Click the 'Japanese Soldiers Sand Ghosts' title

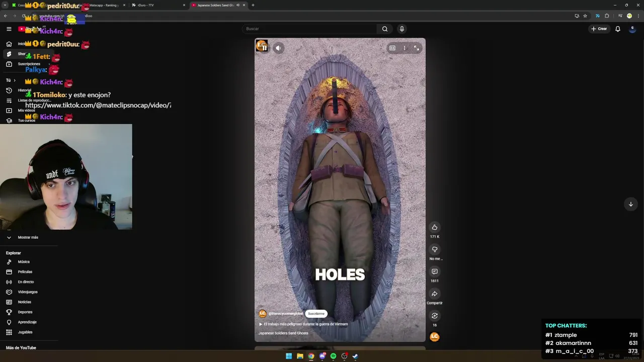point(283,333)
